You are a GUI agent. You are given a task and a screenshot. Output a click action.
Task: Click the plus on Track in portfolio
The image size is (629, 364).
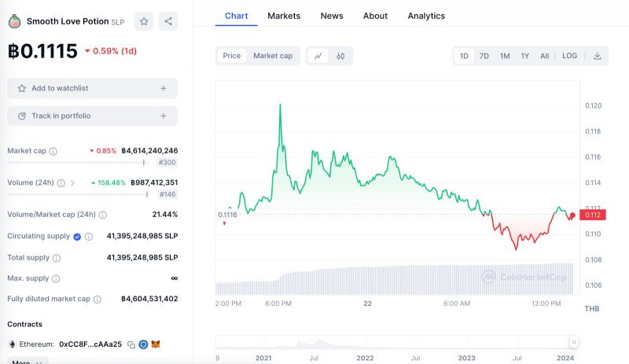164,116
